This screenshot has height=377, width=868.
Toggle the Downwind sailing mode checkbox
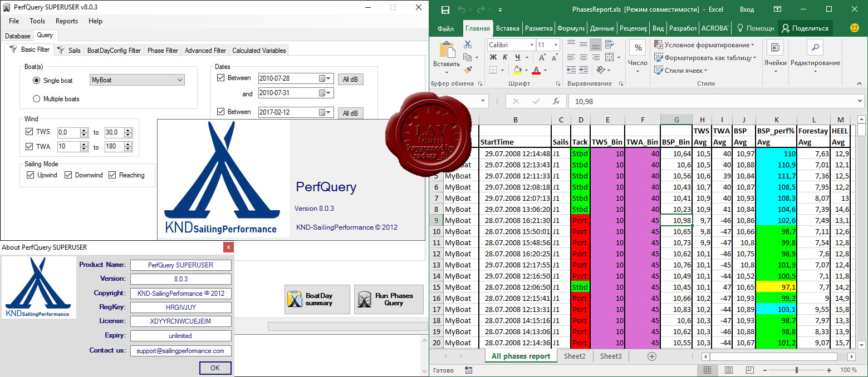pos(68,175)
